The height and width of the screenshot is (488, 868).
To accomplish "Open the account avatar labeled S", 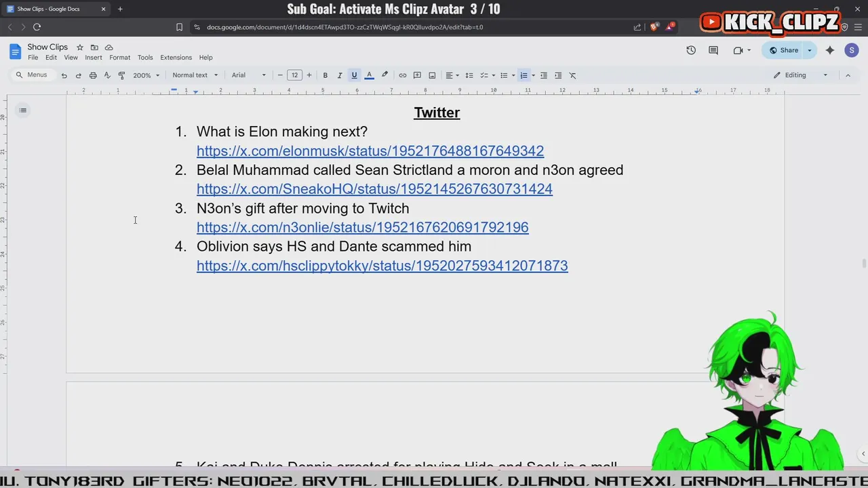I will (x=852, y=50).
